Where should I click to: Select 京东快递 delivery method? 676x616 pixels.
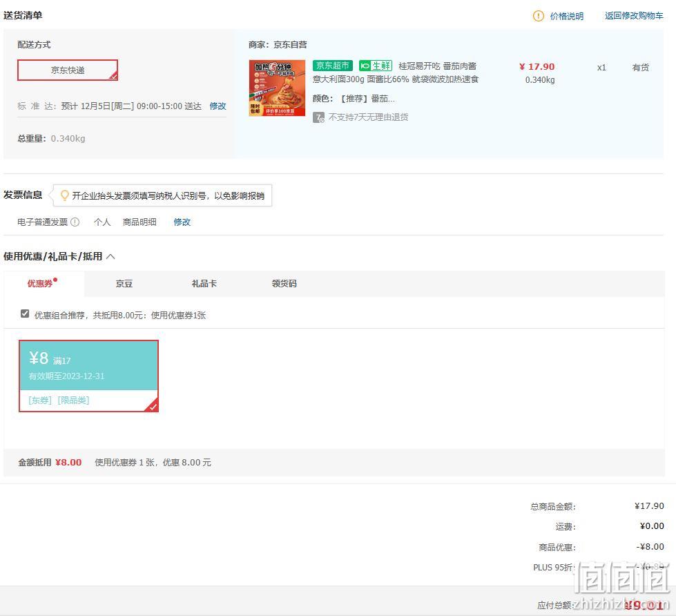pyautogui.click(x=67, y=70)
